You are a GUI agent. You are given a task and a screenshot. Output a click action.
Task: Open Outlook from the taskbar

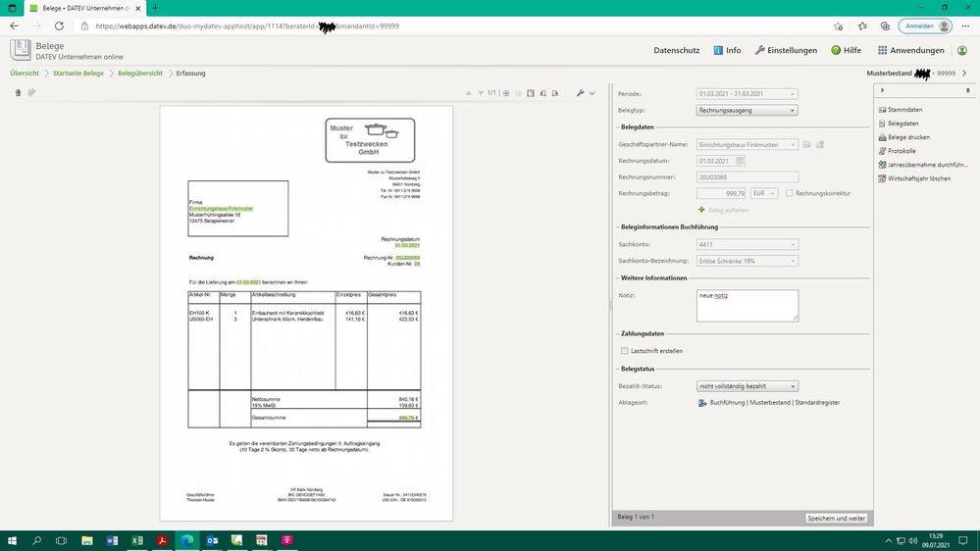coord(212,540)
